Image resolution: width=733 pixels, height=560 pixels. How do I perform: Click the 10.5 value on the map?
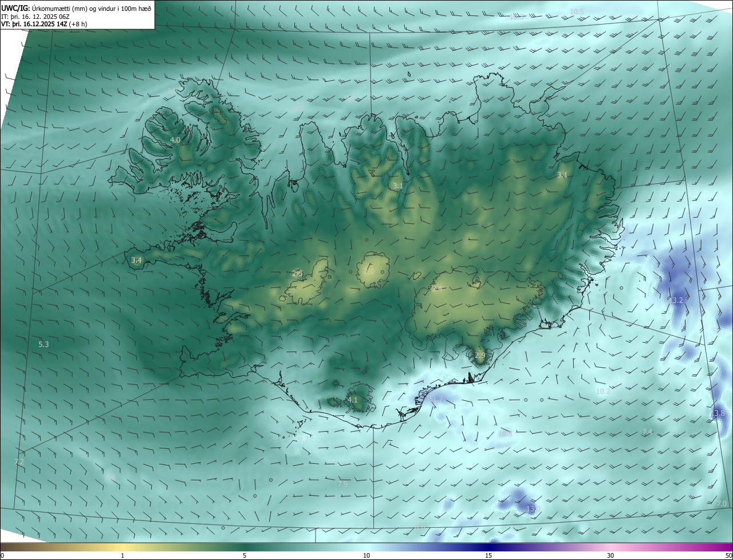pos(577,11)
